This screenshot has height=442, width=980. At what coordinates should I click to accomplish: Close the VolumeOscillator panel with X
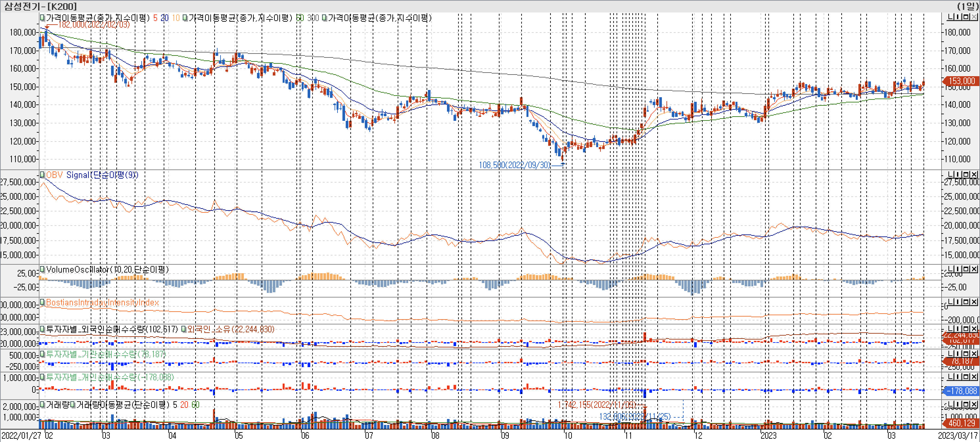tap(974, 269)
